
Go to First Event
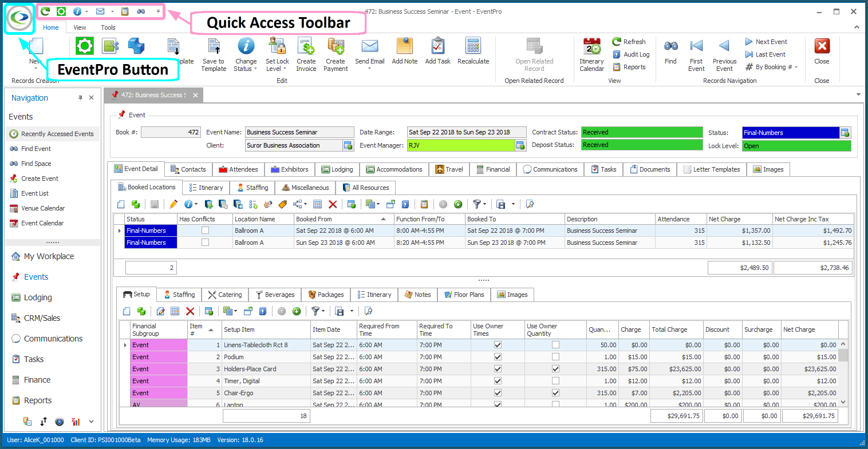click(696, 46)
